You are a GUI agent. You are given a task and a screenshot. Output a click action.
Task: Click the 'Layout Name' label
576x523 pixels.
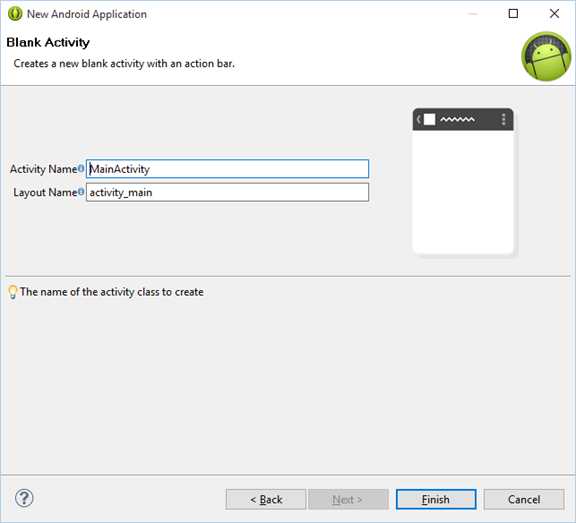click(x=45, y=192)
